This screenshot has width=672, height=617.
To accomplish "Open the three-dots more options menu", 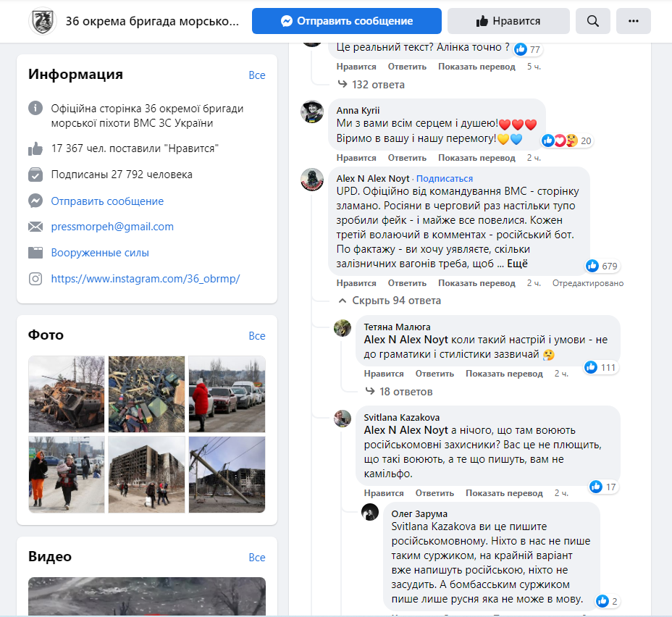I will point(634,21).
